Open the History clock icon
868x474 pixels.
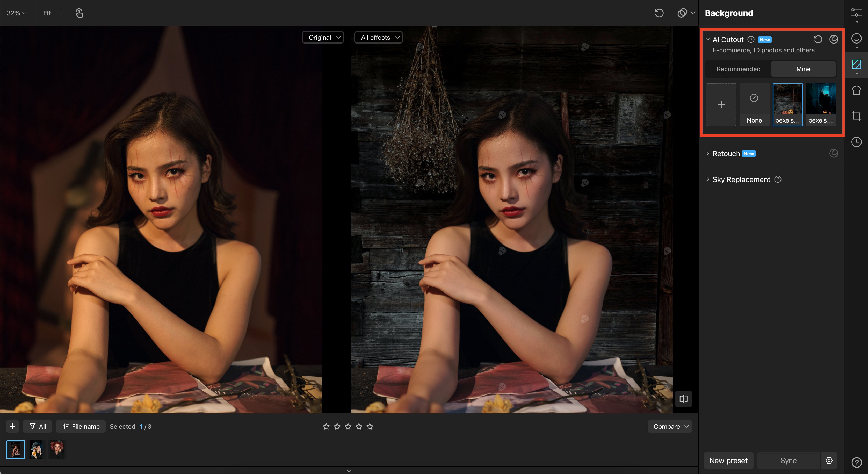point(856,142)
